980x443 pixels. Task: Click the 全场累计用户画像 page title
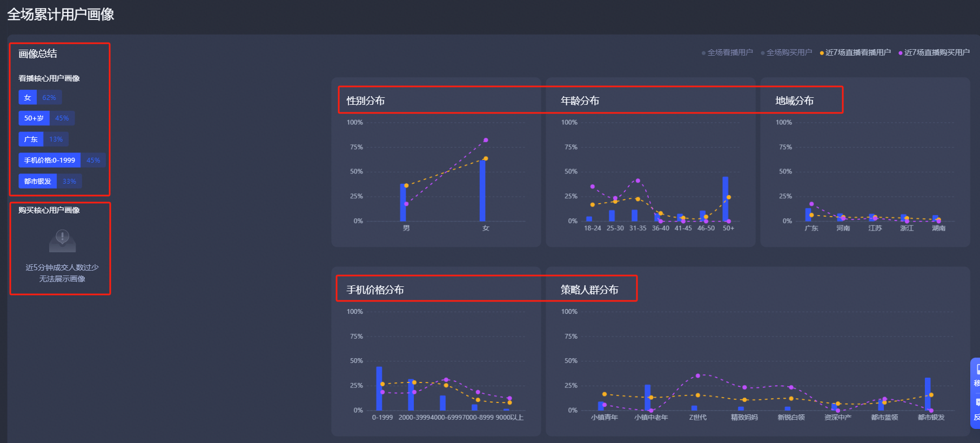(x=61, y=15)
